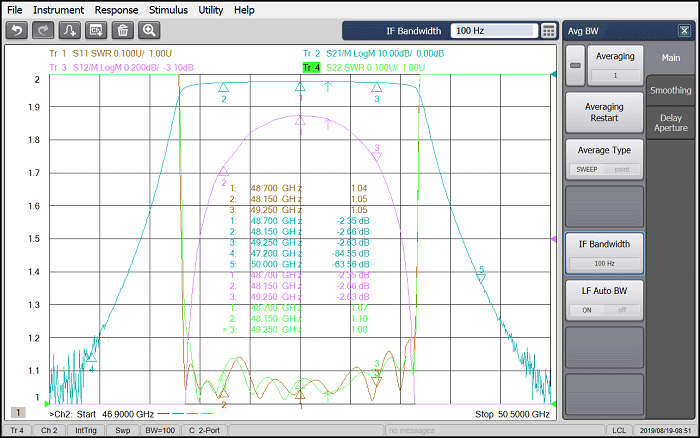
Task: Click marker readout 5: 50.000 GHz -63.56 dB
Action: (x=300, y=264)
